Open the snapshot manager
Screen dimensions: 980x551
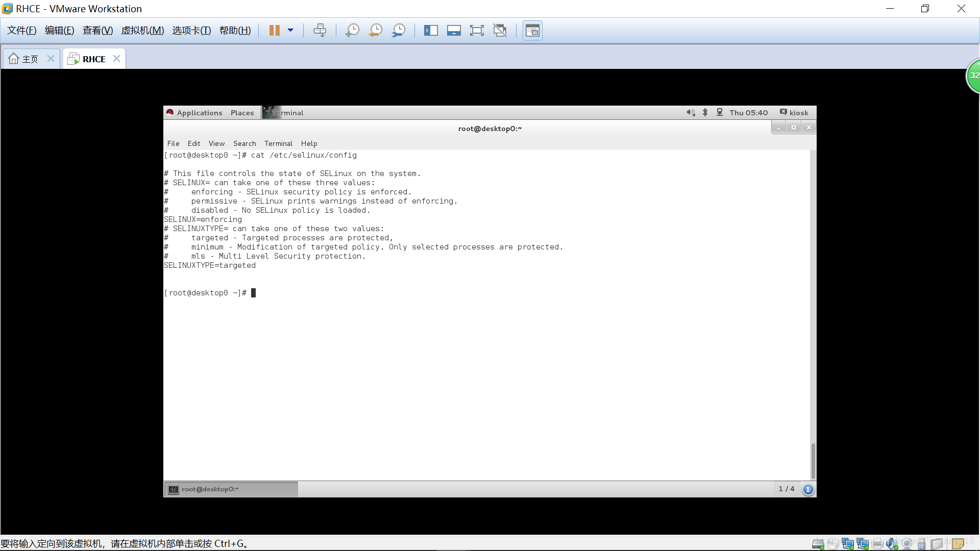click(399, 31)
